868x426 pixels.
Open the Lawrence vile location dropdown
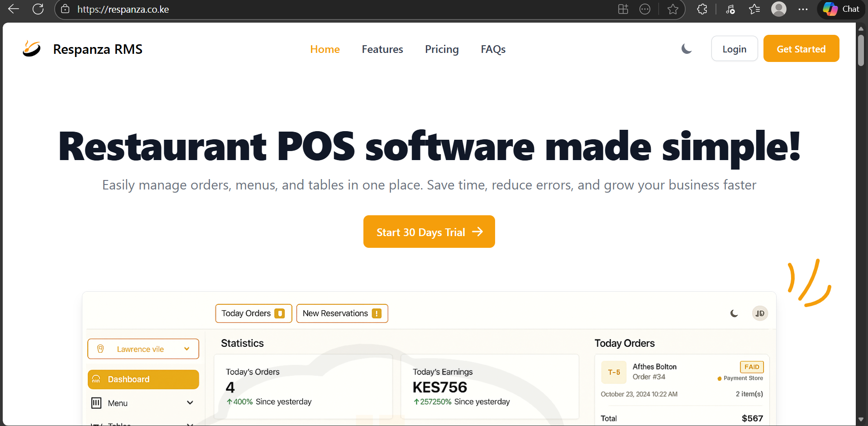(x=143, y=349)
